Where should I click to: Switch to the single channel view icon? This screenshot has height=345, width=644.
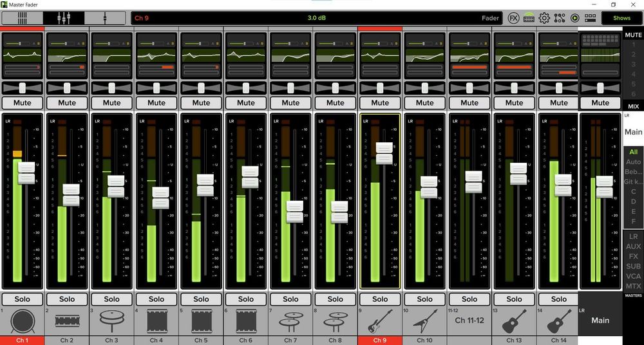(105, 18)
